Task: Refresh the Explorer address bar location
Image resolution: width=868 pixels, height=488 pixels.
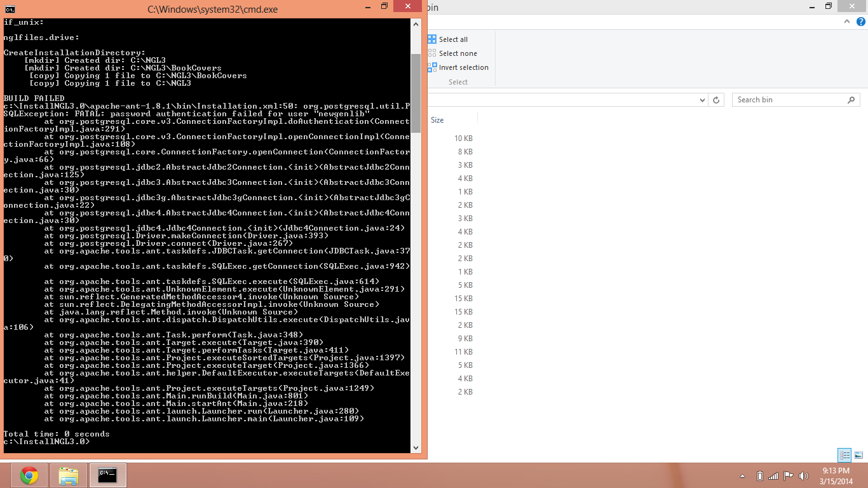Action: (716, 100)
